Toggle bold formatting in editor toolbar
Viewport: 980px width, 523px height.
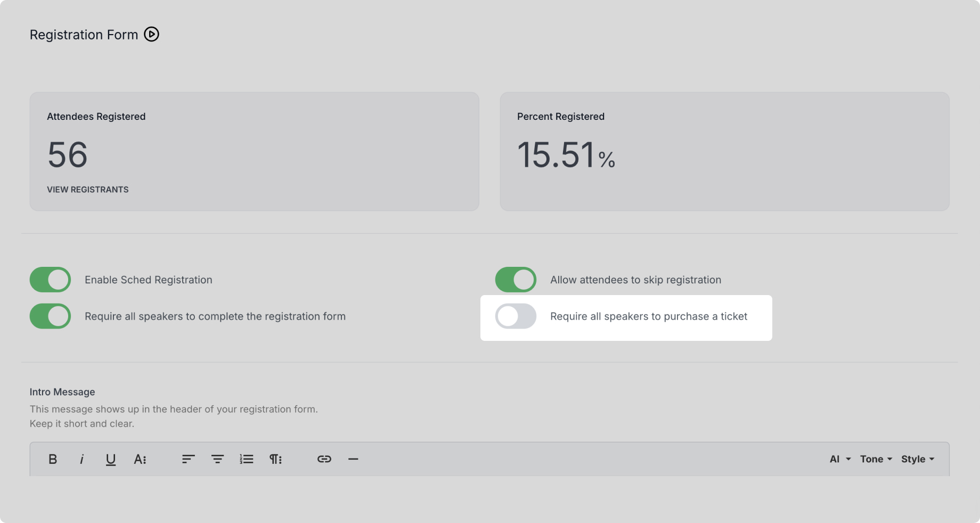53,459
